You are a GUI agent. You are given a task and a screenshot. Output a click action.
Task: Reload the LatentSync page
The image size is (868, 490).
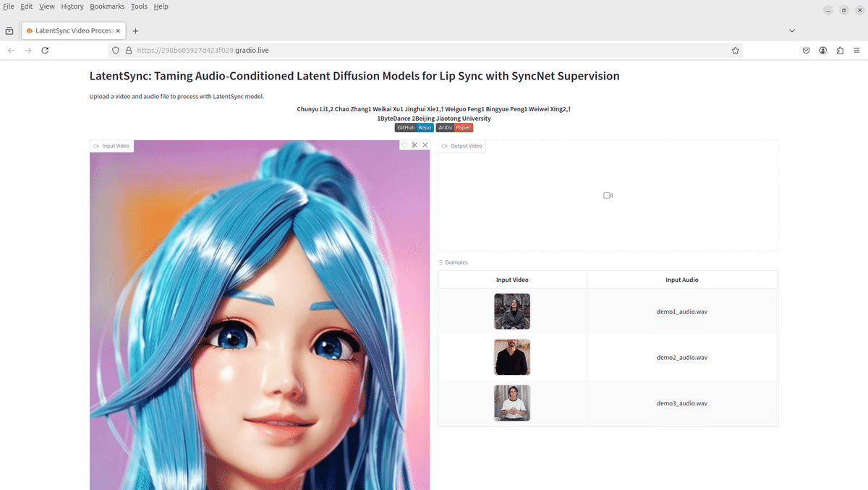pyautogui.click(x=45, y=50)
